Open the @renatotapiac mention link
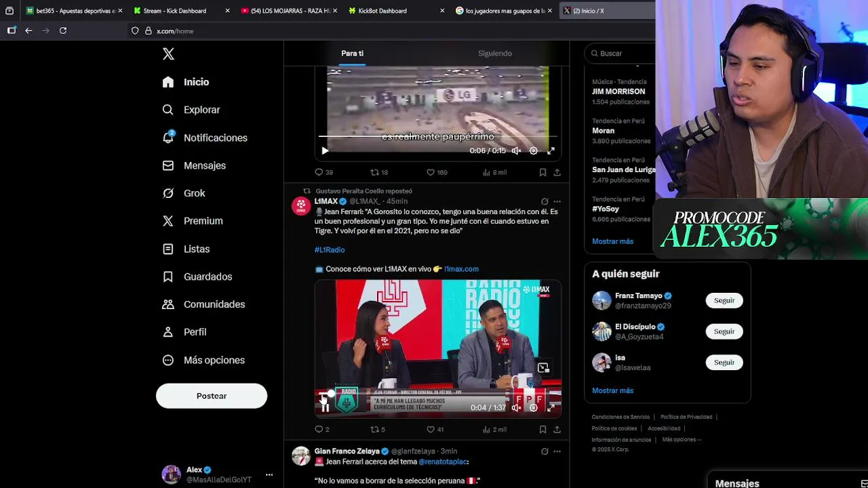868x488 pixels. tap(442, 462)
